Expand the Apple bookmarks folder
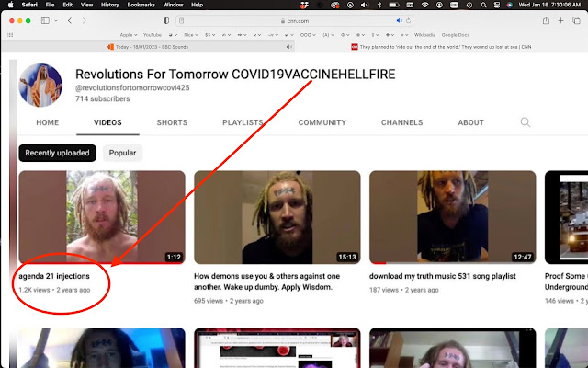Screen dimensions: 588x368 pyautogui.click(x=129, y=35)
